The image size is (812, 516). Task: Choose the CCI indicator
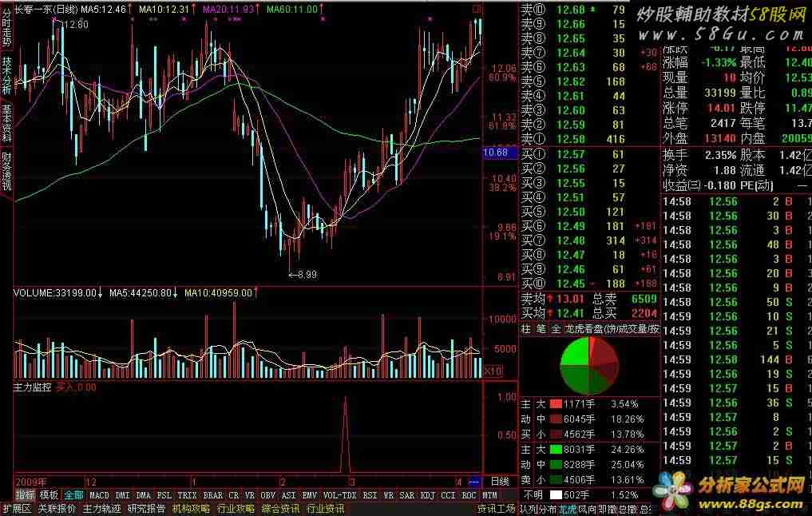click(x=449, y=495)
